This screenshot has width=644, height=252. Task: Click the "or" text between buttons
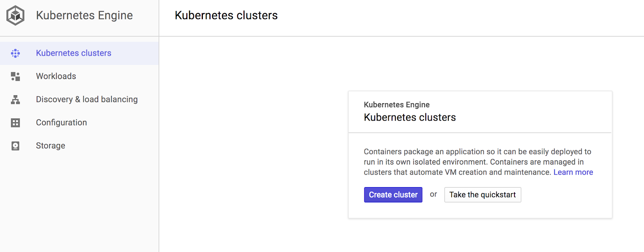coord(433,194)
